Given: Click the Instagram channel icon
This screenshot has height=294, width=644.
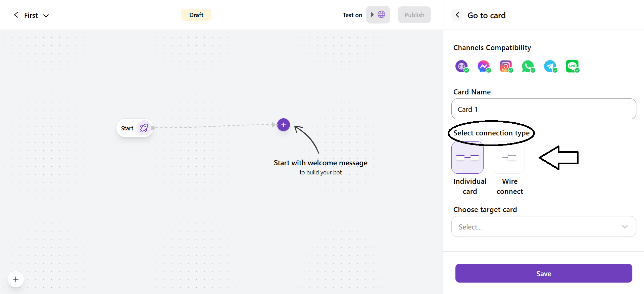Looking at the screenshot, I should click(x=506, y=66).
